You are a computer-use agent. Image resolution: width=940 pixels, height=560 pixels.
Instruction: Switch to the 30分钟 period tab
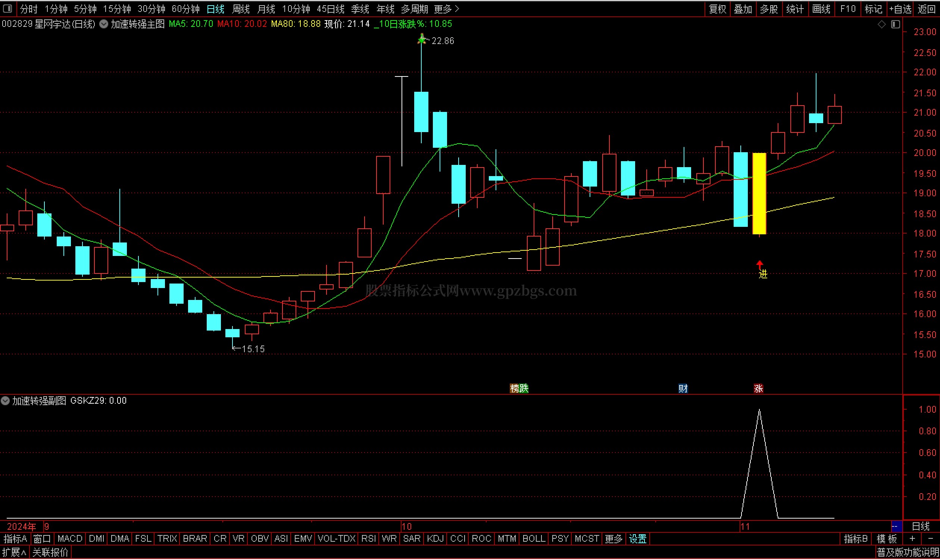point(152,9)
